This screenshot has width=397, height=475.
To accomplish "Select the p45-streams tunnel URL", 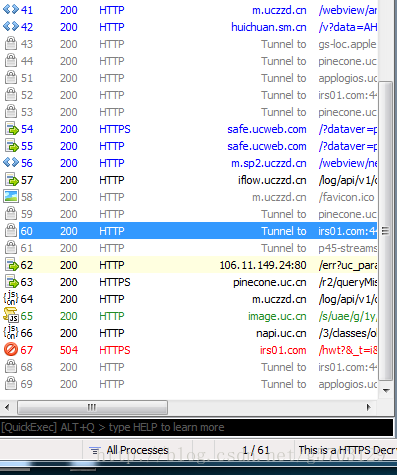I will pos(347,248).
